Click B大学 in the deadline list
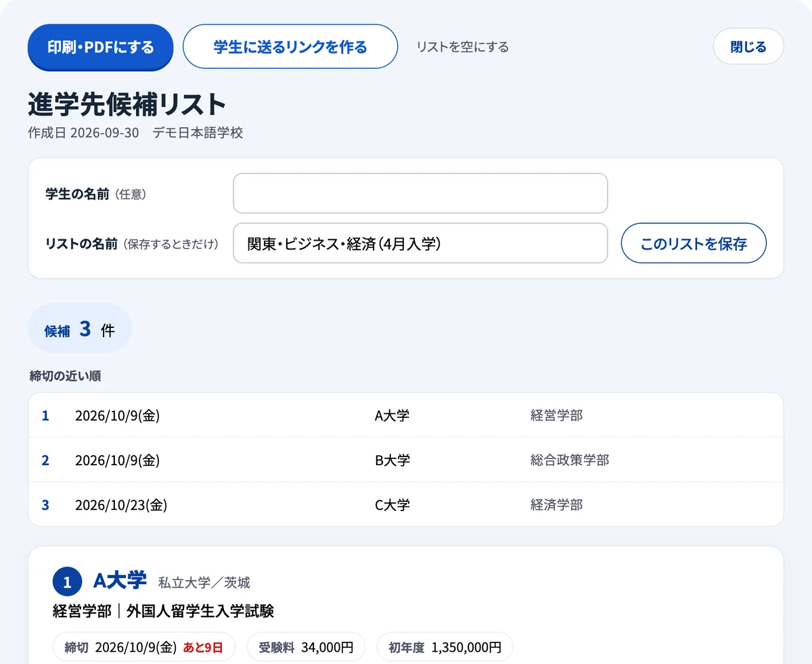 point(392,460)
